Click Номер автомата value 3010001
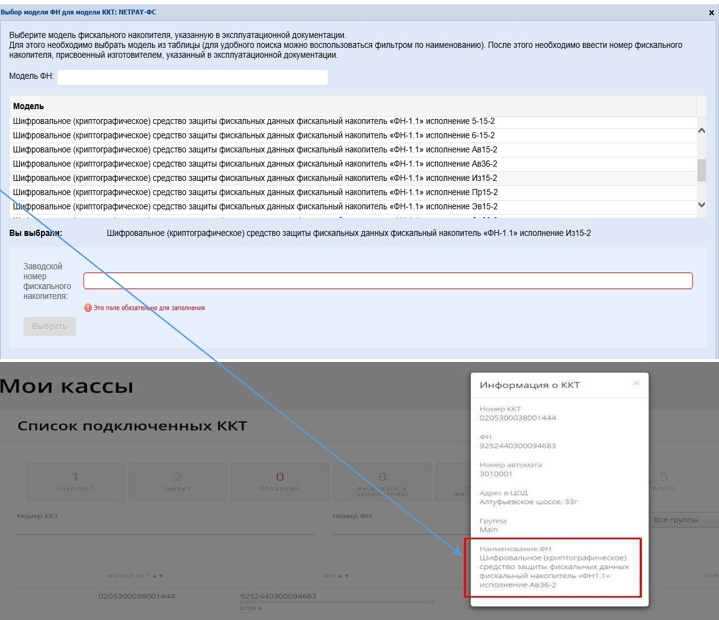The height and width of the screenshot is (620, 719). click(496, 474)
